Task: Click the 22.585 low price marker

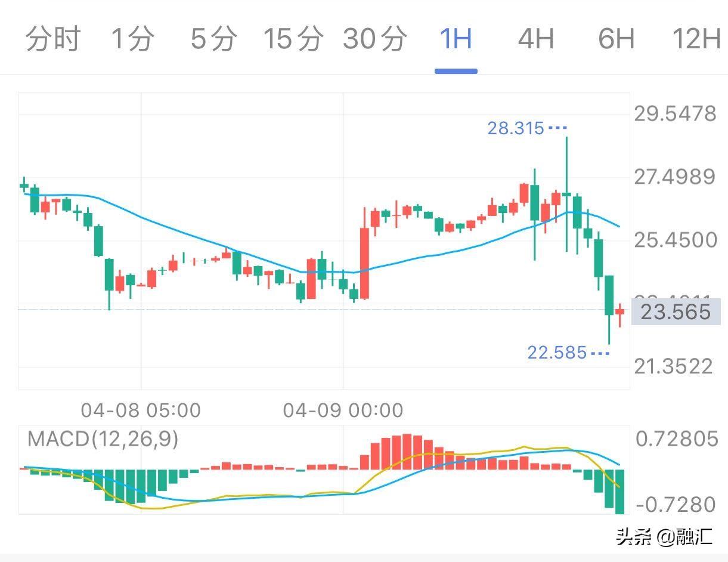Action: click(x=557, y=353)
